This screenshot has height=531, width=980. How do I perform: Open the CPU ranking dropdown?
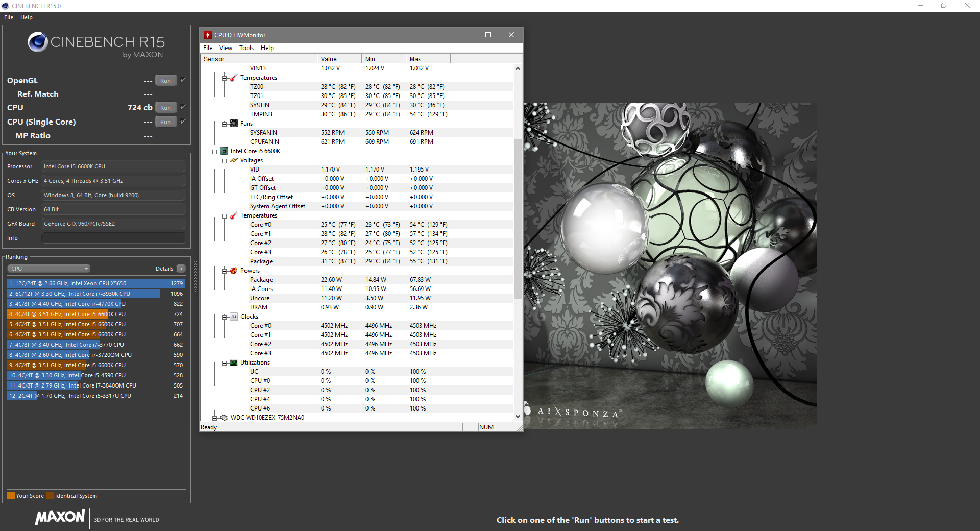[49, 269]
